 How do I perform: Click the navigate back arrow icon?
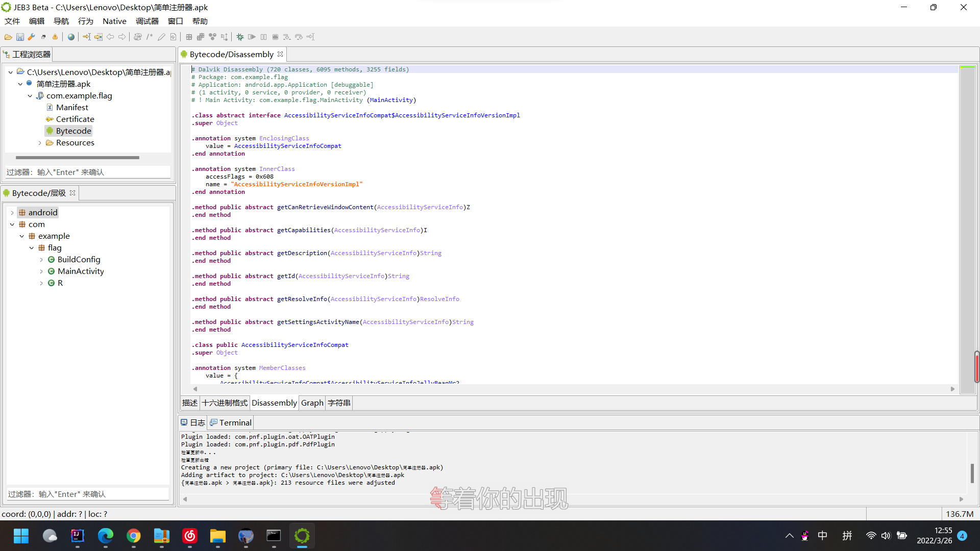coord(110,37)
